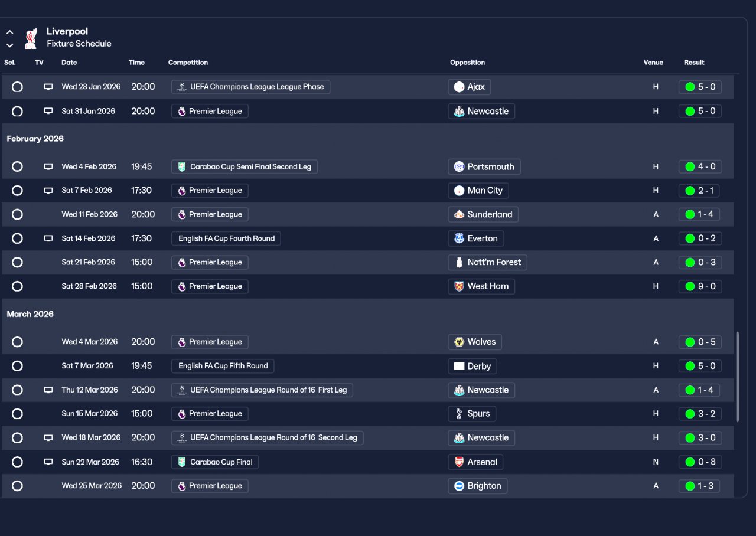
Task: Select the TV icon on Sat 31 Jan row
Action: pyautogui.click(x=48, y=111)
